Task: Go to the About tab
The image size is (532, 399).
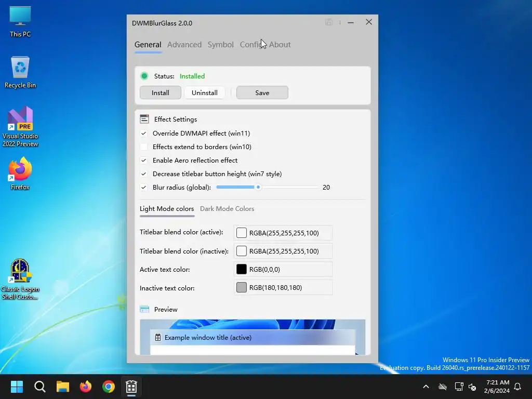Action: 280,45
